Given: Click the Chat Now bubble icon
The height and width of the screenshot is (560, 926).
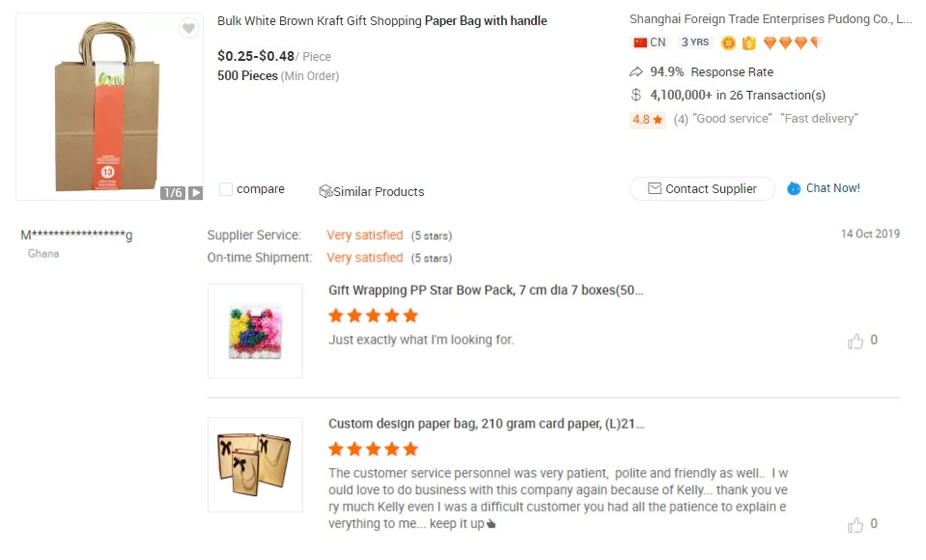Looking at the screenshot, I should [x=794, y=188].
